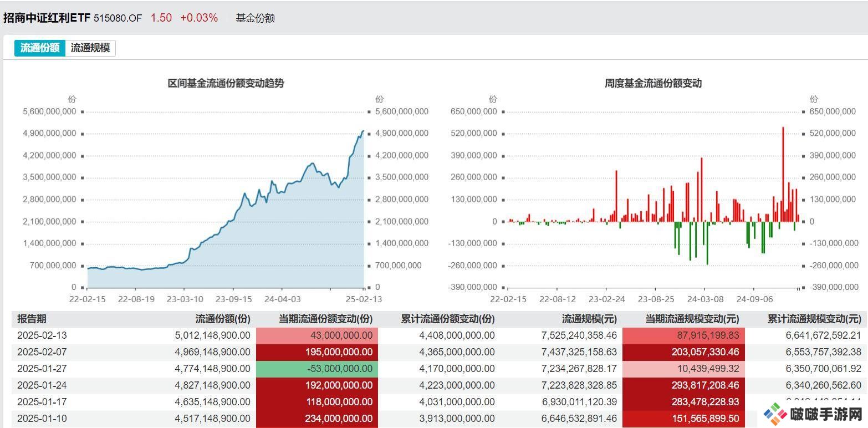Screen dimensions: 868x428
Task: Click the price change +0.03%
Action: pyautogui.click(x=199, y=18)
